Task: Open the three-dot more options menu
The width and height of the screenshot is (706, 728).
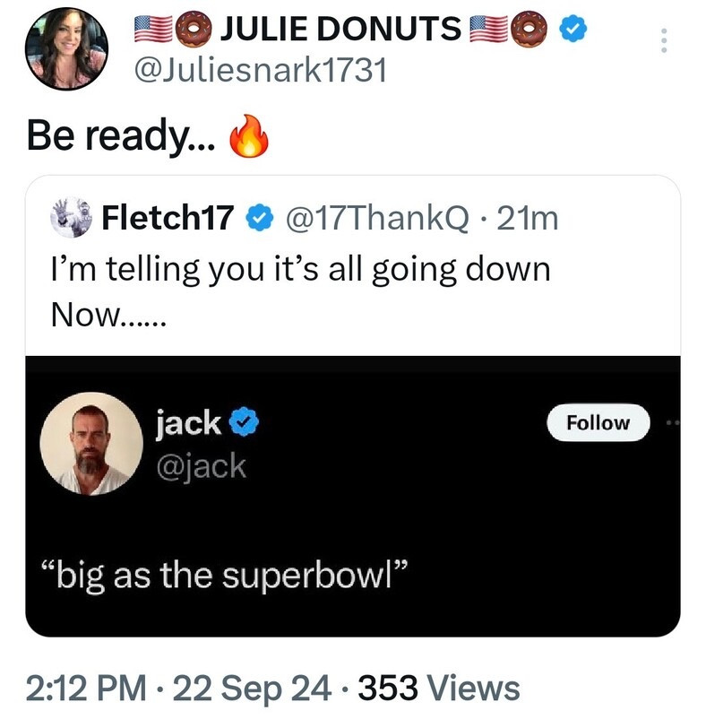Action: [664, 40]
